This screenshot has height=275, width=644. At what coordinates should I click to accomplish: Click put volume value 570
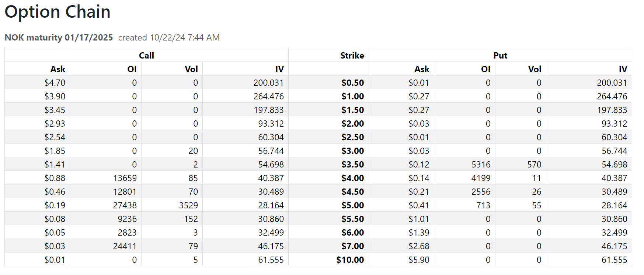(x=535, y=165)
